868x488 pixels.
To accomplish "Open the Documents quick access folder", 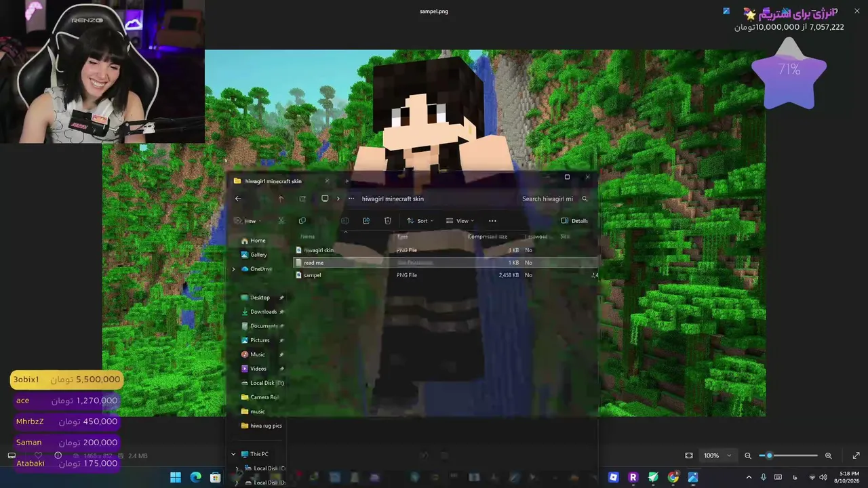I will coord(259,326).
